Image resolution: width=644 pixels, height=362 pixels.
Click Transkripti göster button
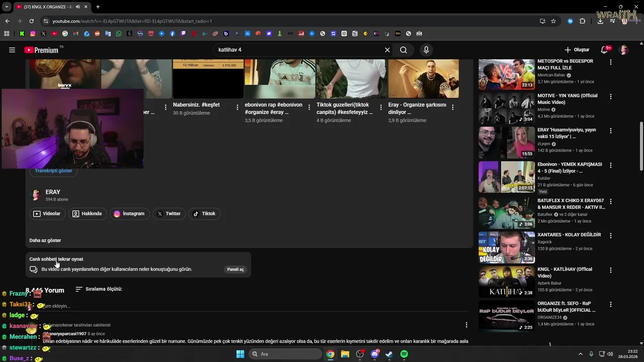point(53,170)
